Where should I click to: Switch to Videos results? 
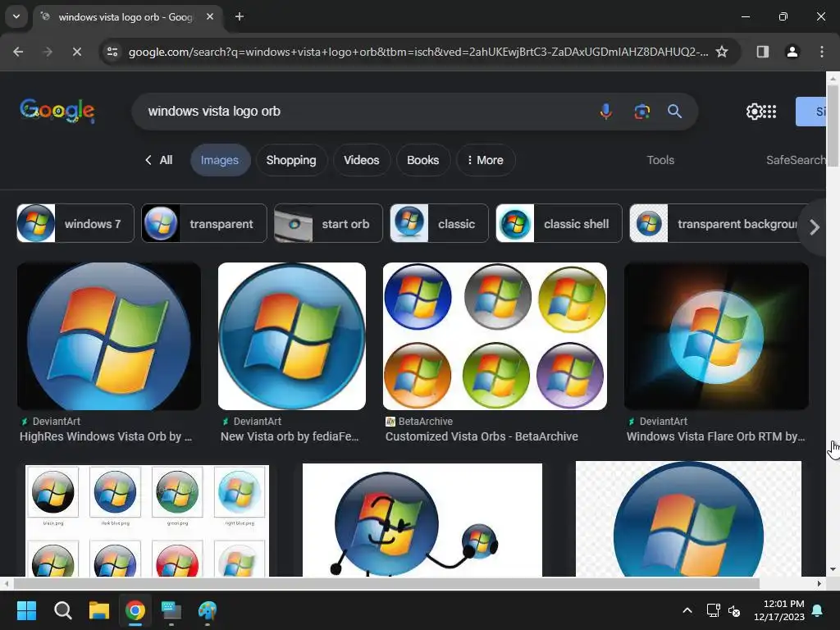pos(362,160)
